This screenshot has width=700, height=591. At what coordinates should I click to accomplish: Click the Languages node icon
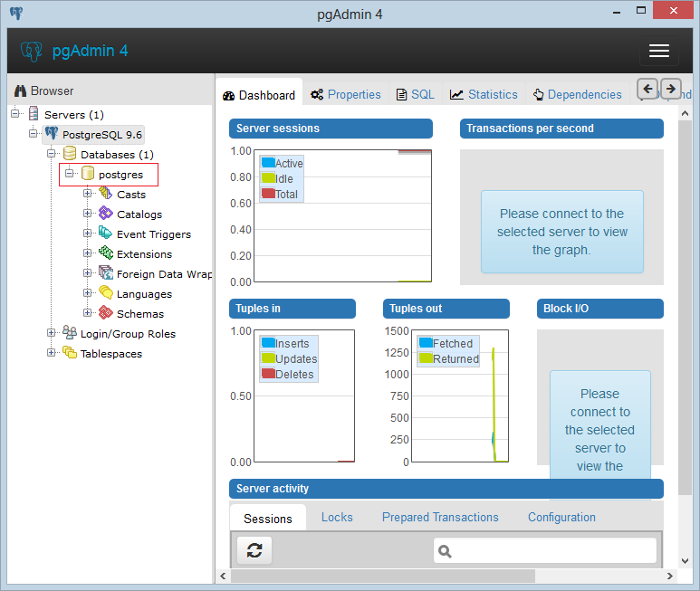click(106, 292)
